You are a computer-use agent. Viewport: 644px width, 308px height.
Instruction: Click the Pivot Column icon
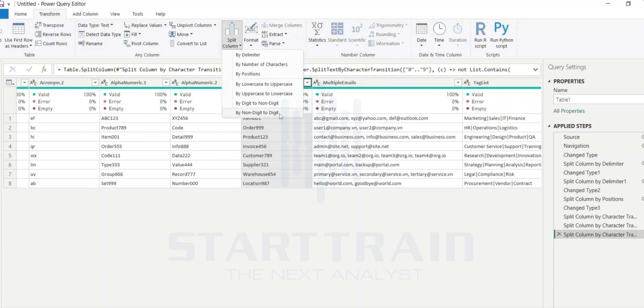127,43
